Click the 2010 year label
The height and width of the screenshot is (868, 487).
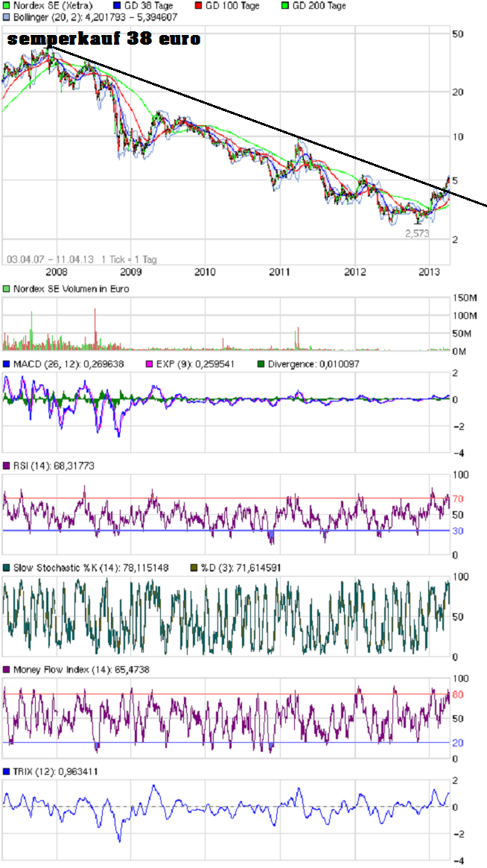point(205,271)
